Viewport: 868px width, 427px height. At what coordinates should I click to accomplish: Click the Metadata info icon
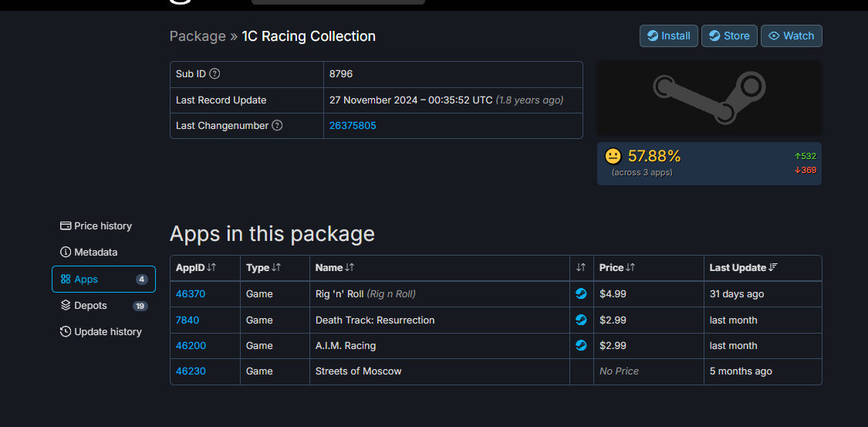coord(66,252)
